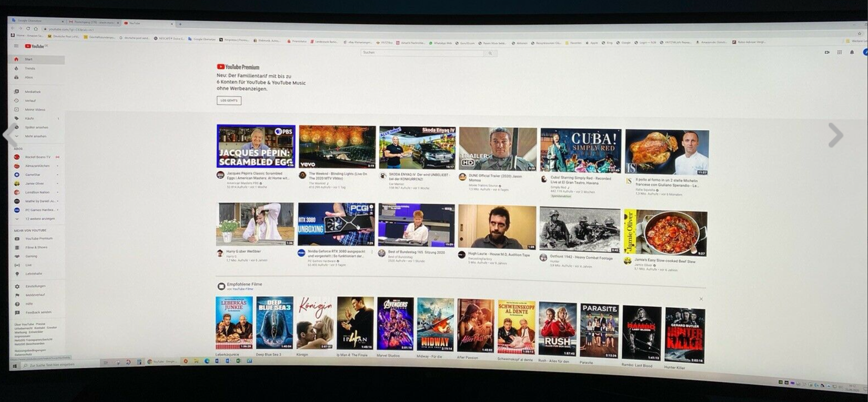The height and width of the screenshot is (402, 868).
Task: Expand 12 weitere anzeigen subscriptions
Action: pyautogui.click(x=37, y=219)
